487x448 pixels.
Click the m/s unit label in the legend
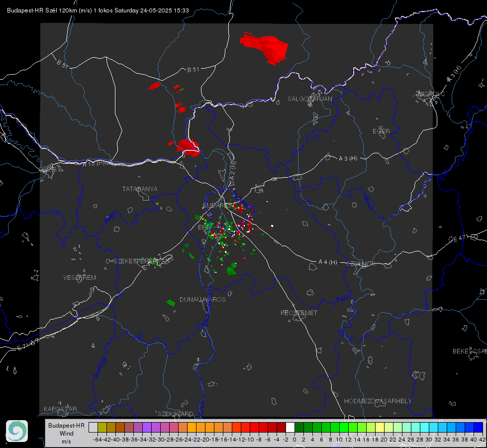67,442
